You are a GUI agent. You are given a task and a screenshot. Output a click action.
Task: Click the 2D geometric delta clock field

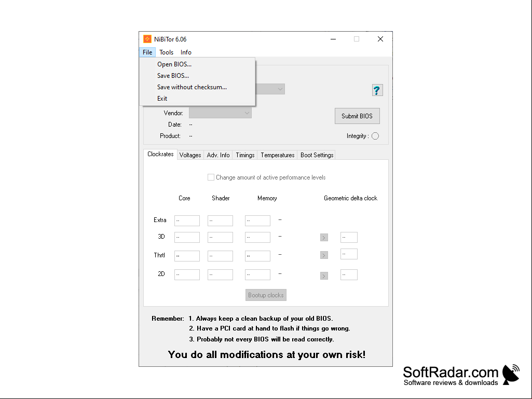coord(349,274)
